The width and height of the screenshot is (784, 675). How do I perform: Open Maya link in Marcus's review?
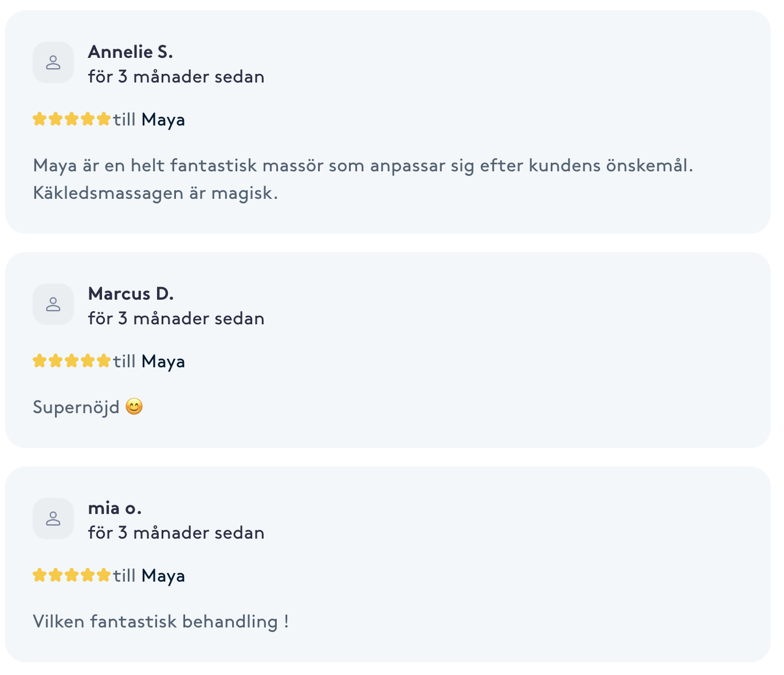pos(163,362)
